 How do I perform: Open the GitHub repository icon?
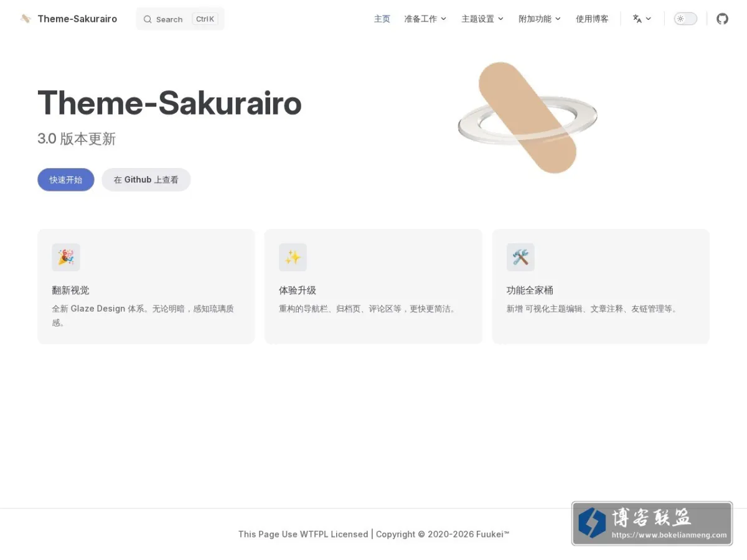tap(722, 19)
